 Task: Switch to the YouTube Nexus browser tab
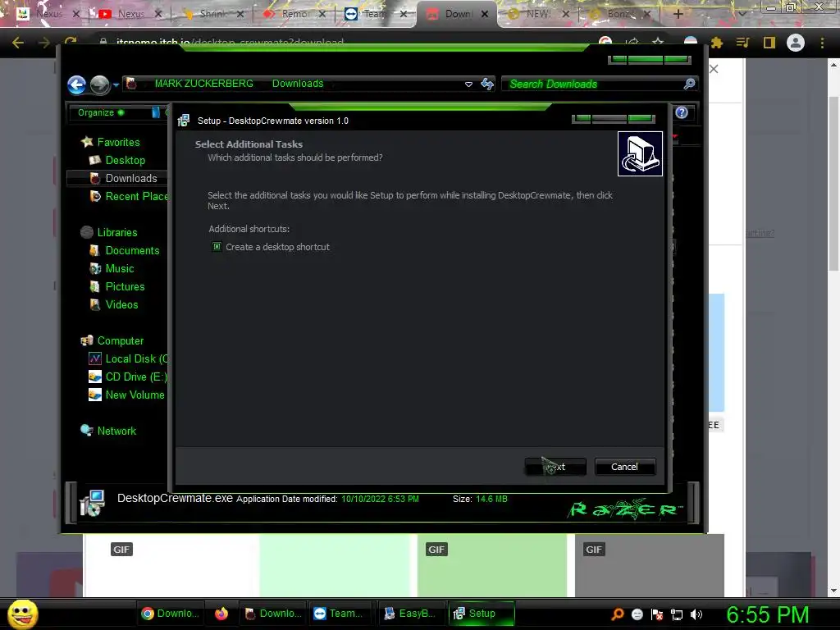[130, 14]
